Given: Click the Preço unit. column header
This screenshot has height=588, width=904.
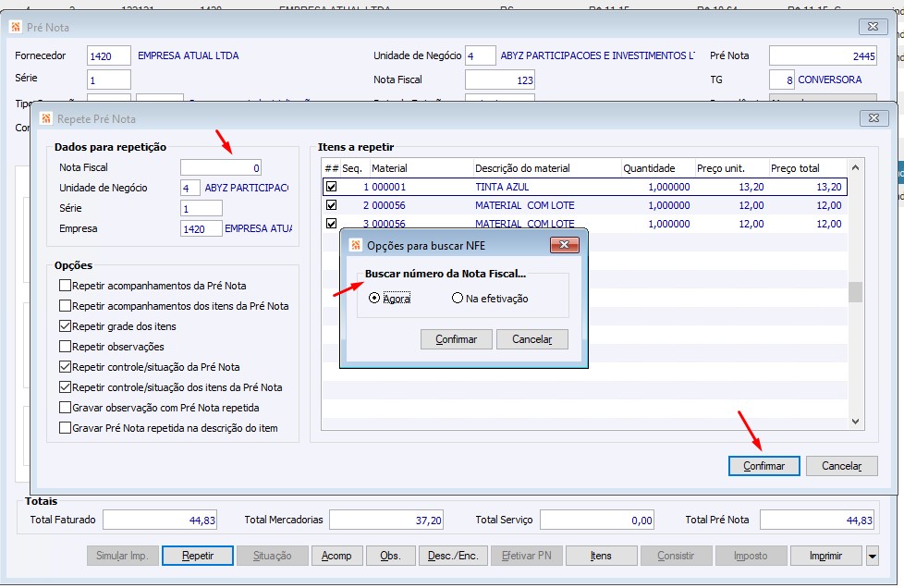Looking at the screenshot, I should pyautogui.click(x=732, y=168).
